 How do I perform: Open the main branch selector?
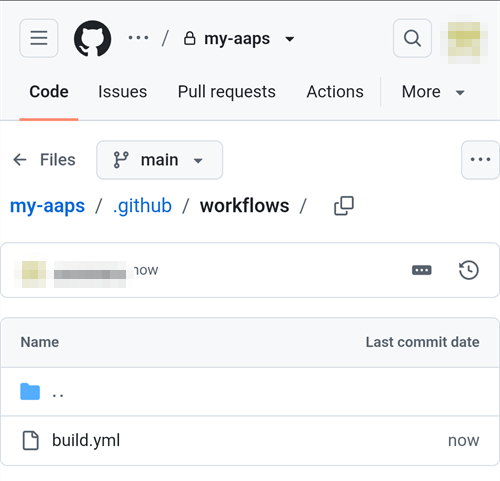point(159,160)
